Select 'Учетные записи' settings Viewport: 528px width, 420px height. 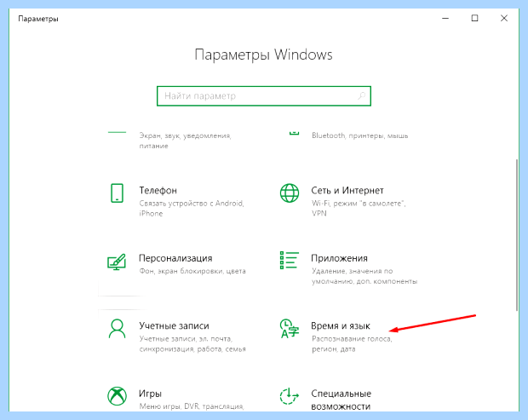coord(174,325)
